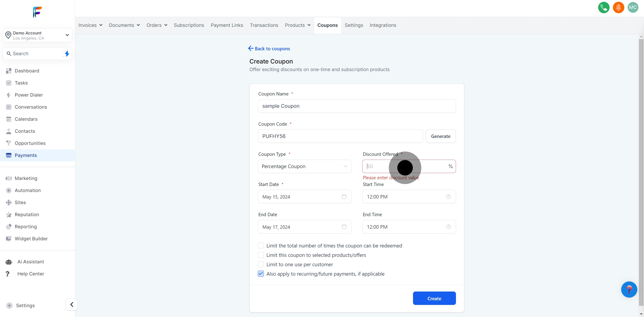Click the End Time clock icon
Viewport: 644px width, 317px height.
click(x=449, y=227)
